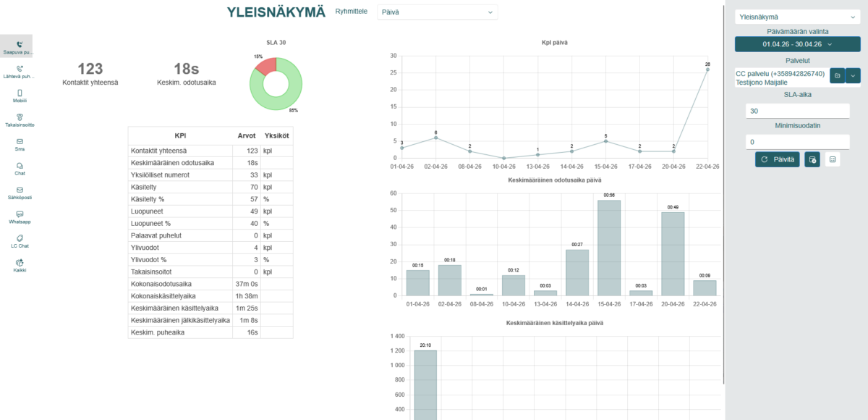Click the Kokonaiskäsittelyaika value 1h 38m
Image resolution: width=868 pixels, height=420 pixels.
247,295
